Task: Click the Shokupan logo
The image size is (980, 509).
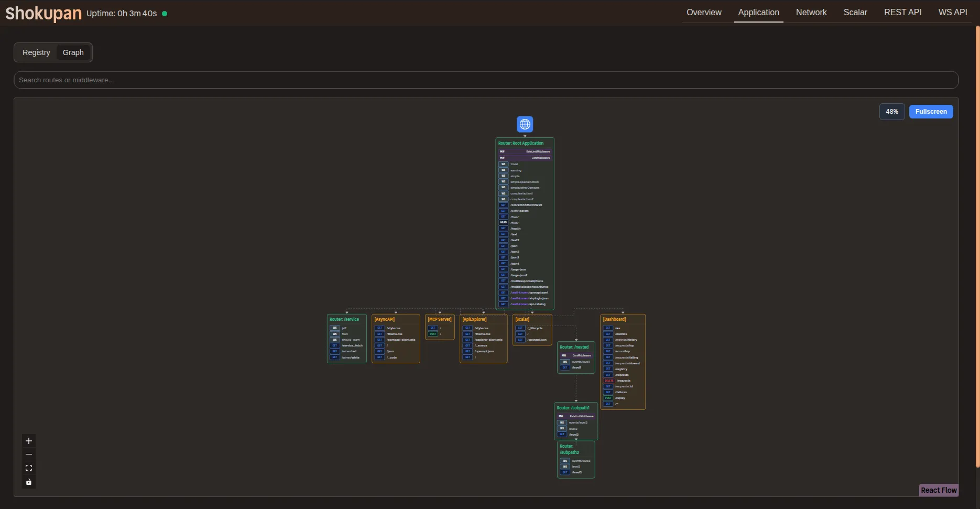Action: (43, 13)
